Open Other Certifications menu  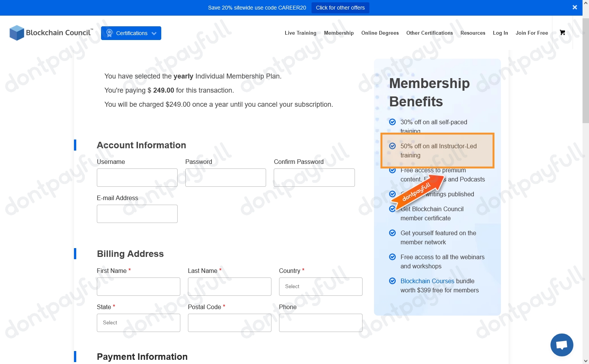click(430, 33)
